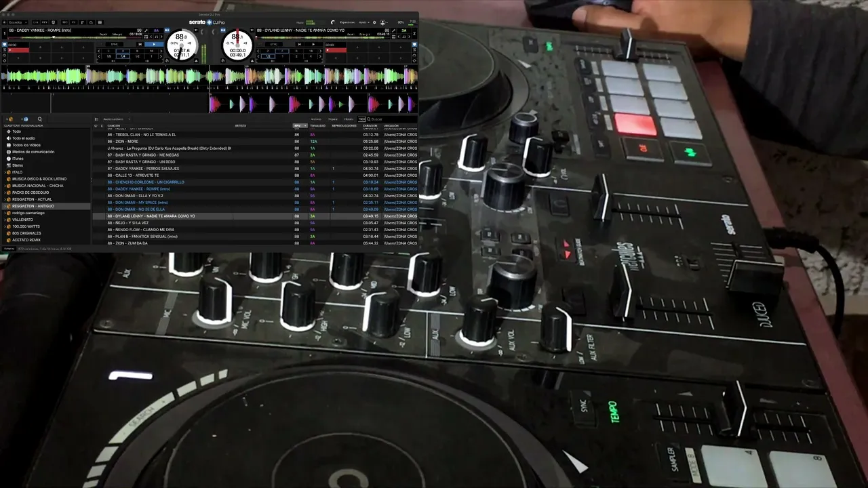868x488 pixels.
Task: Sort library by REPRODUCCIONES column header
Action: point(344,126)
